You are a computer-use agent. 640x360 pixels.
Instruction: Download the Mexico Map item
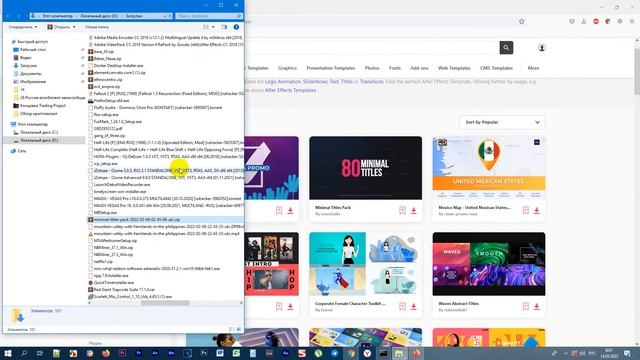(x=537, y=211)
